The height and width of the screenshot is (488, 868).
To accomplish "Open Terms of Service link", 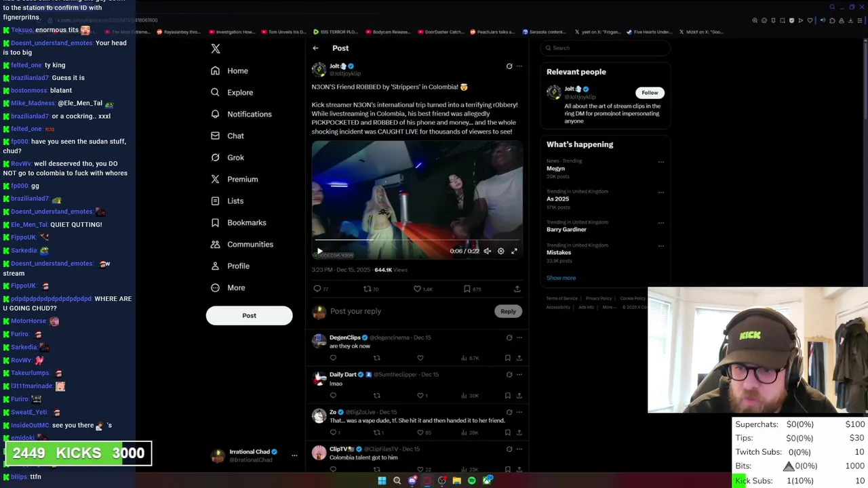I will tap(562, 298).
